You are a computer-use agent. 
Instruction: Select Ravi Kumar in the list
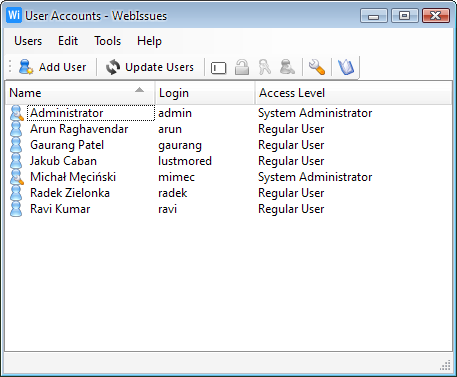[x=60, y=209]
